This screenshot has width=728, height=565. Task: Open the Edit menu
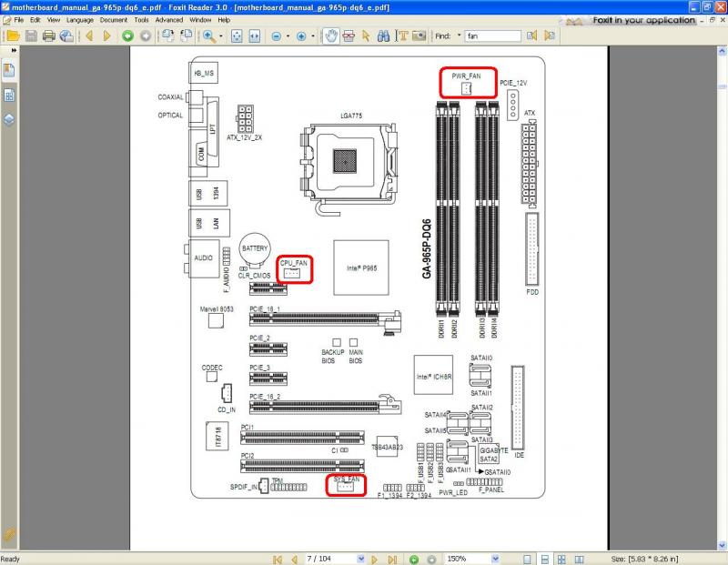tap(35, 20)
